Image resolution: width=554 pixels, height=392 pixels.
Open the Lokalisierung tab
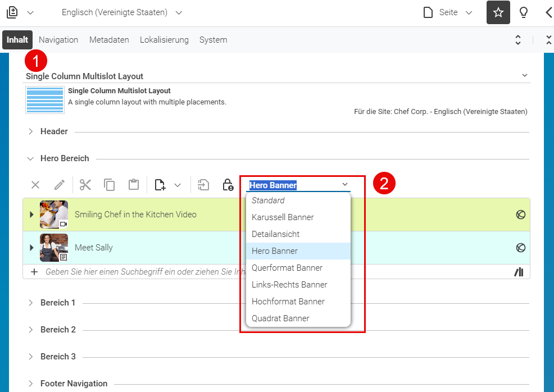[x=164, y=39]
